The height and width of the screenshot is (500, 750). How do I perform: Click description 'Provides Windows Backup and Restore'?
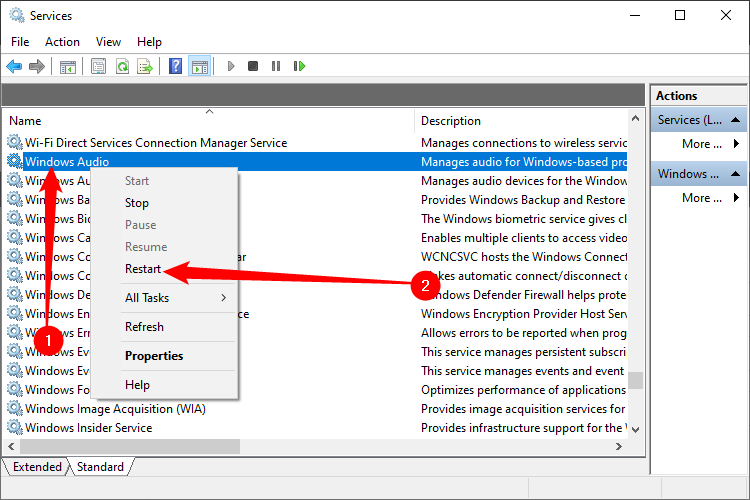tap(523, 200)
